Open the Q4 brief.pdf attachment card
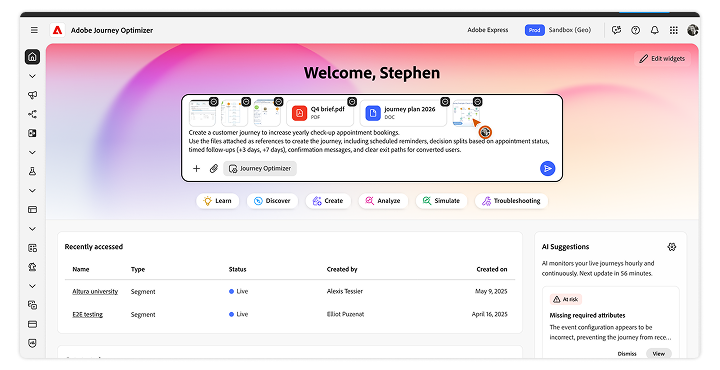Screen dimensions: 720x370 pyautogui.click(x=320, y=113)
